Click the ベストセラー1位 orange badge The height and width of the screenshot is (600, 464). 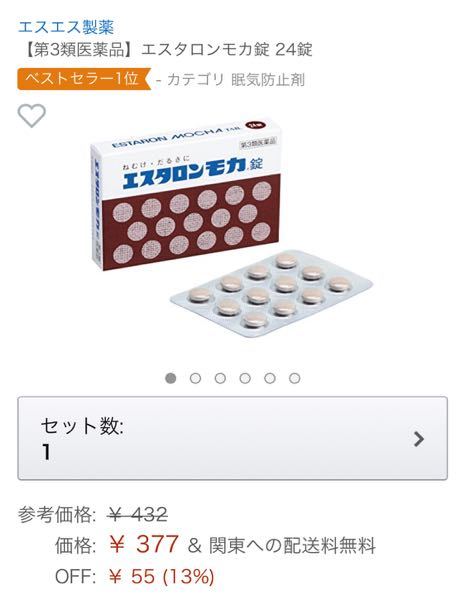pos(84,79)
